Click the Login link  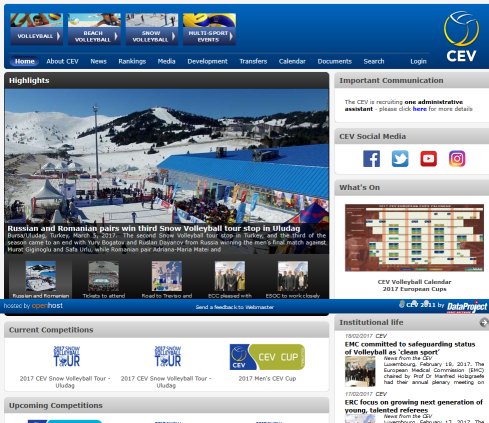coord(418,61)
